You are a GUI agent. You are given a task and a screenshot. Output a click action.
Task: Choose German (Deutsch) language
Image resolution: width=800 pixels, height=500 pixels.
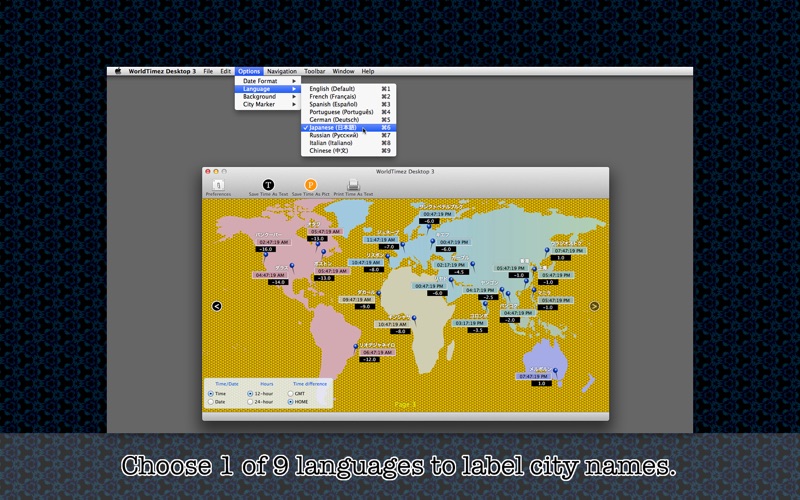pos(348,119)
